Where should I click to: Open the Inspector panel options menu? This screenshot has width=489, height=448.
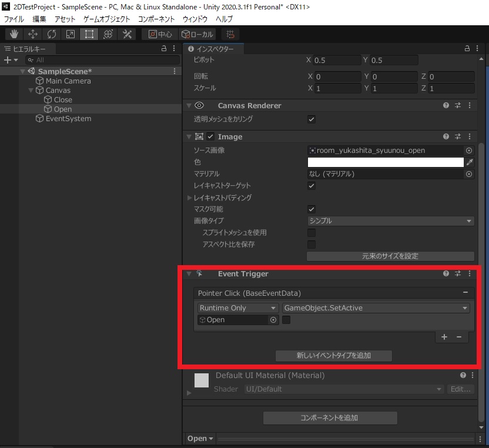click(477, 48)
